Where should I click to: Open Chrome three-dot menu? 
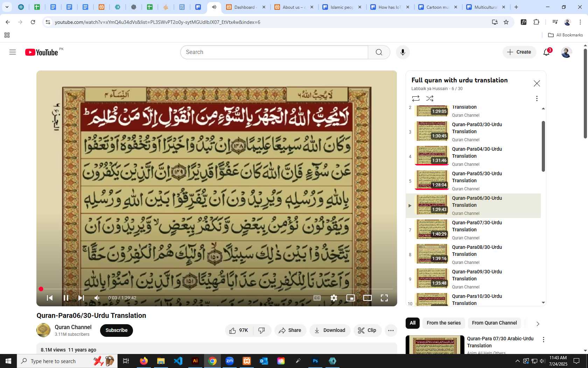[580, 22]
